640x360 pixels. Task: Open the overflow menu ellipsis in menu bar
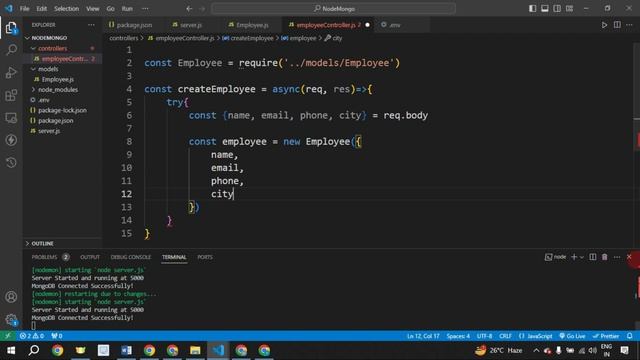tap(145, 9)
